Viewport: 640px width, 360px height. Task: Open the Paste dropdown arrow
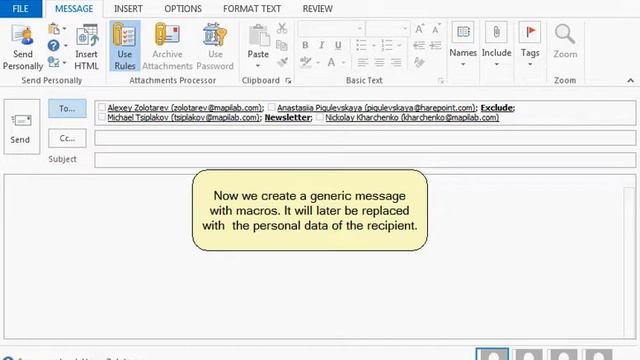click(x=258, y=66)
